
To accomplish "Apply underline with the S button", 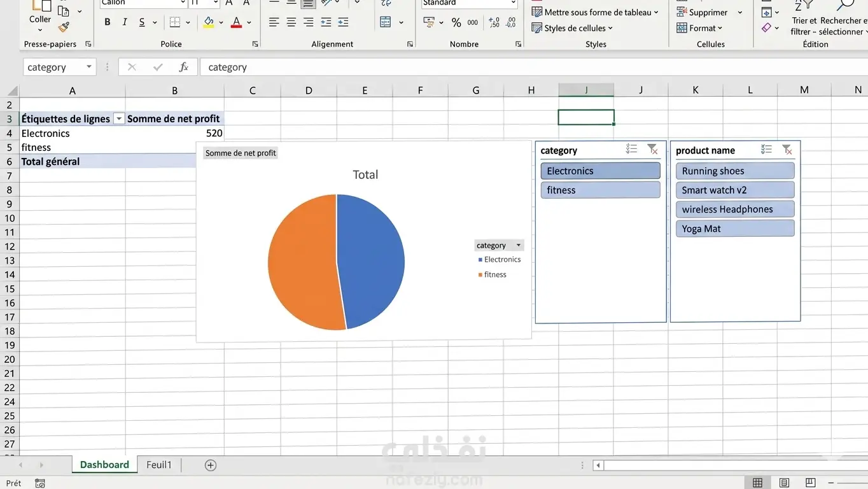I will (141, 22).
